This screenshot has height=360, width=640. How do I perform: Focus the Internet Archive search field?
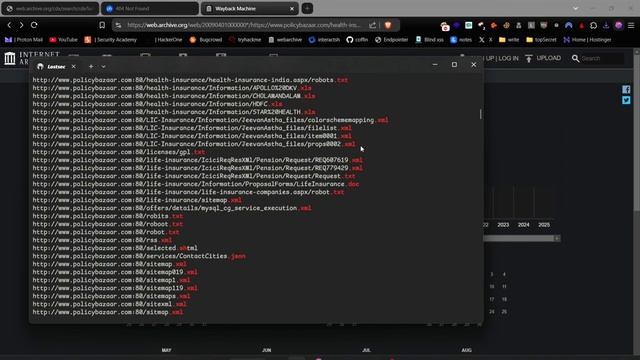point(602,58)
